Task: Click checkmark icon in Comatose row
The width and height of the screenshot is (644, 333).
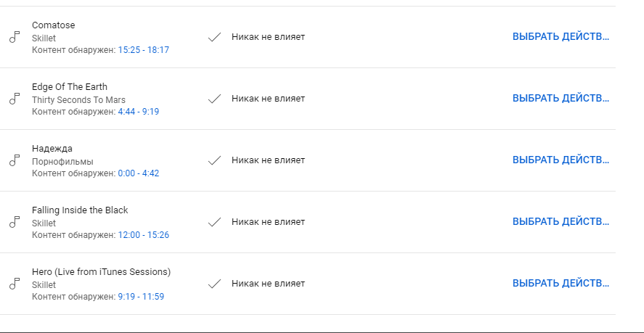Action: [x=214, y=37]
